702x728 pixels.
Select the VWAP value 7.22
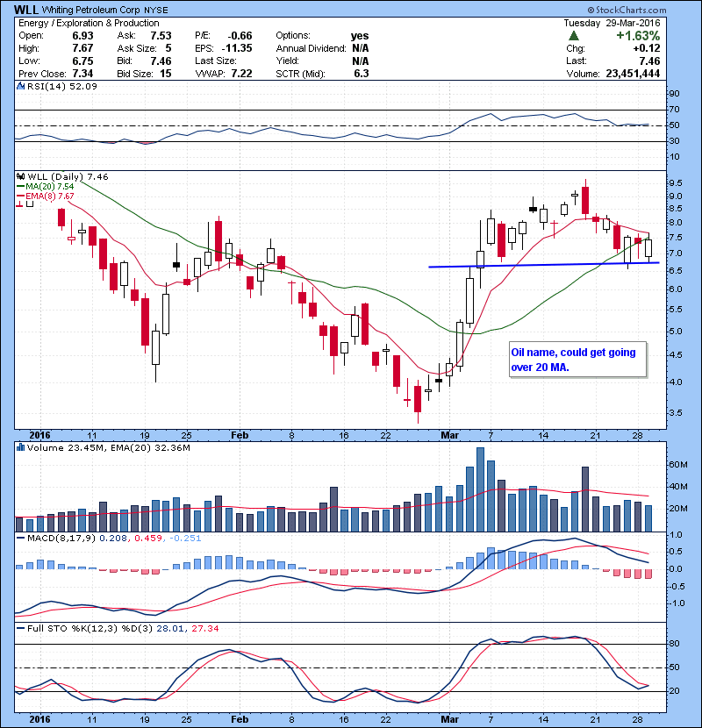pos(241,74)
